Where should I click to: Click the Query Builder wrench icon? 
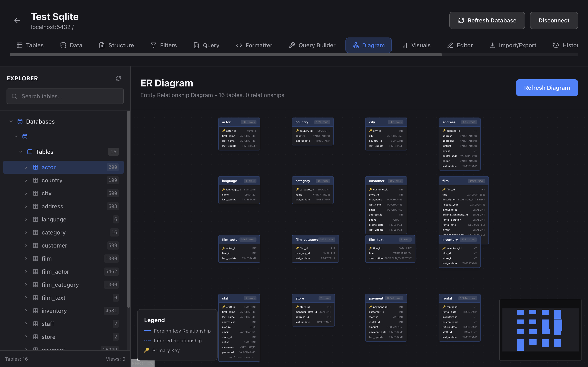292,45
